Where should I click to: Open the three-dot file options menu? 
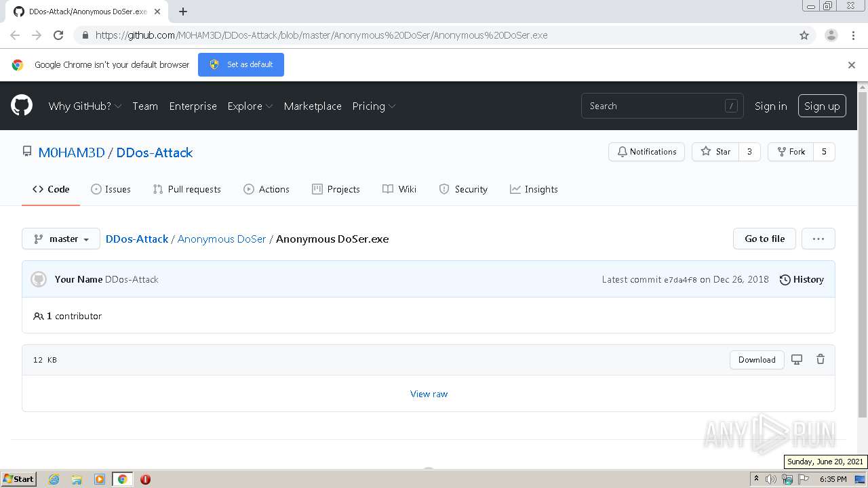pos(818,239)
